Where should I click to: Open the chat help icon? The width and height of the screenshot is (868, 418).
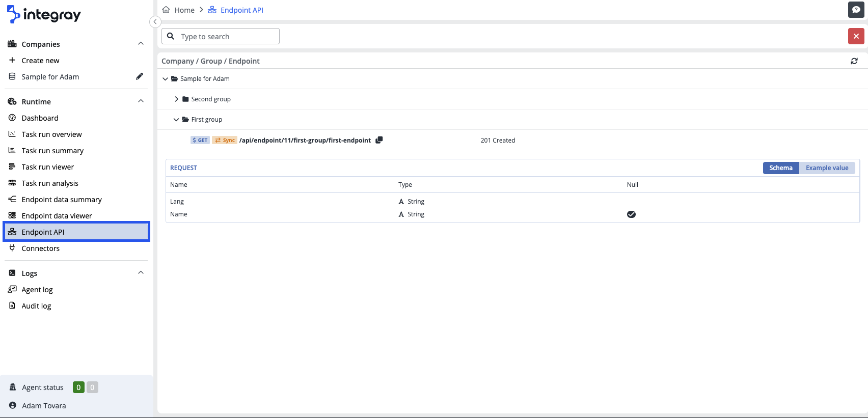[856, 10]
